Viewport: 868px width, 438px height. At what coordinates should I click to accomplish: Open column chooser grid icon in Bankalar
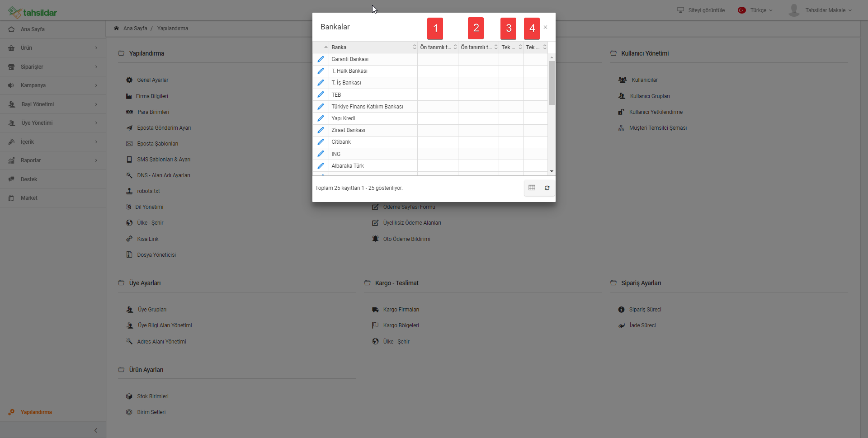(x=532, y=188)
